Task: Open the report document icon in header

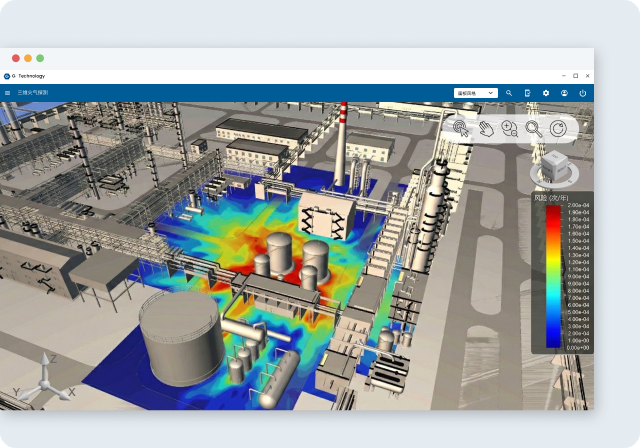Action: coord(527,93)
